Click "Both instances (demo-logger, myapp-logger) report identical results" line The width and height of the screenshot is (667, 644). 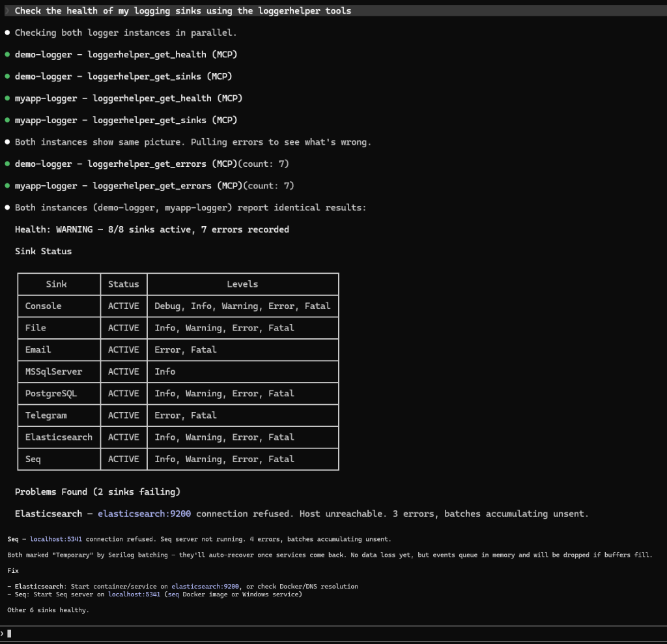pos(191,208)
